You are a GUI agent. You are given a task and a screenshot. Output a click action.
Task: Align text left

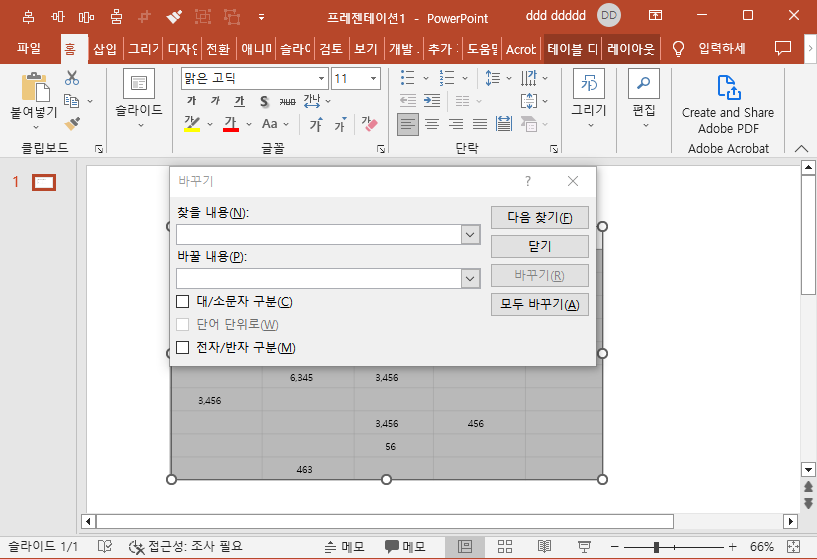[x=407, y=124]
